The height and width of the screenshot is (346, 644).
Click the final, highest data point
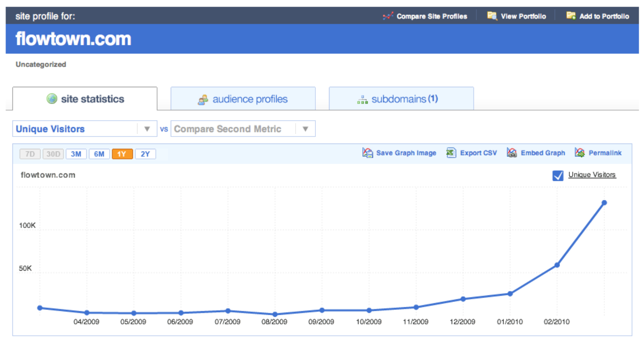pos(604,202)
